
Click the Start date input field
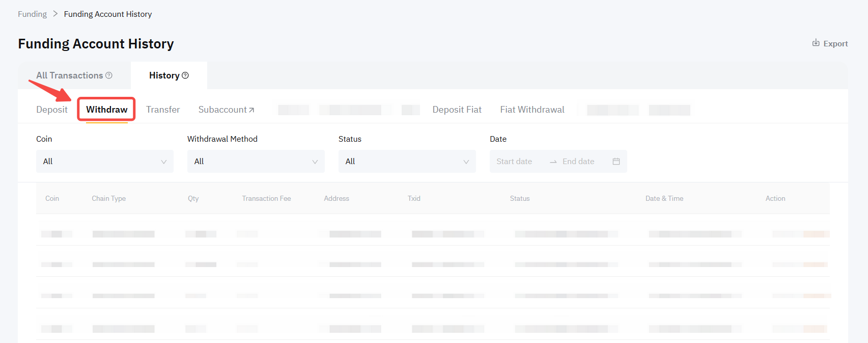[514, 162]
